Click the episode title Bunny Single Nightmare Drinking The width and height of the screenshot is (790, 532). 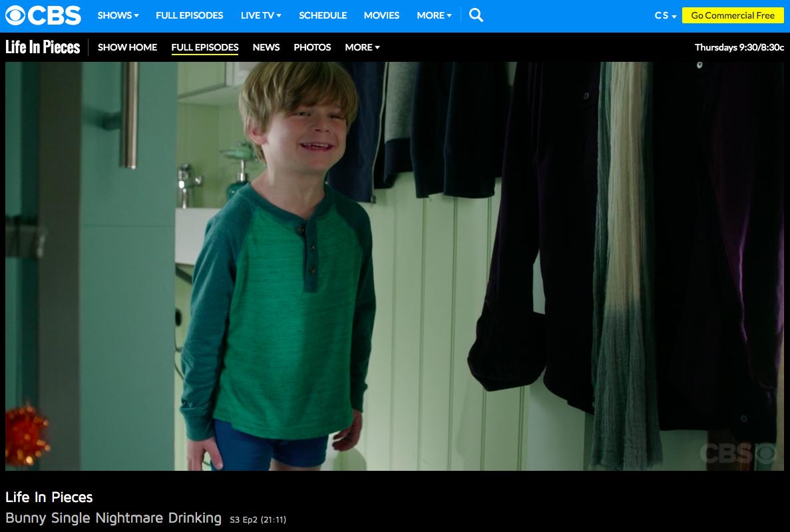(x=113, y=518)
